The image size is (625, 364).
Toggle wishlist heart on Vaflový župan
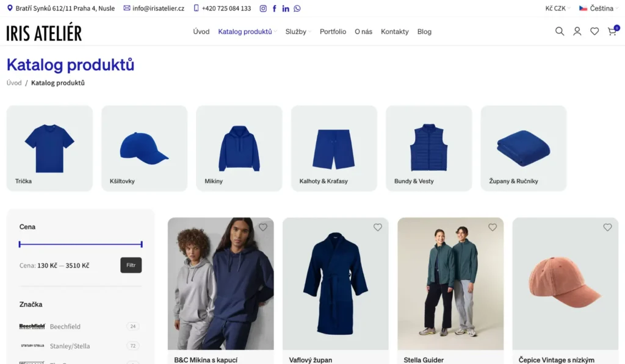[x=378, y=227]
